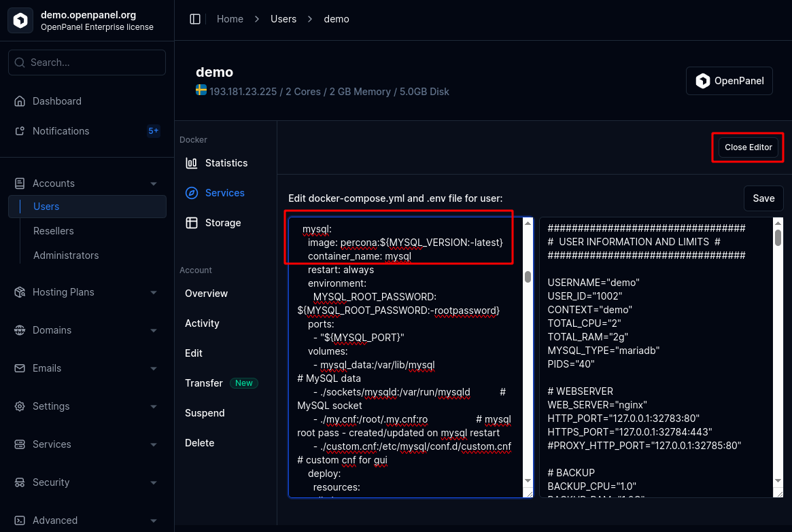The height and width of the screenshot is (532, 792).
Task: Expand the Security dropdown arrow
Action: (154, 483)
